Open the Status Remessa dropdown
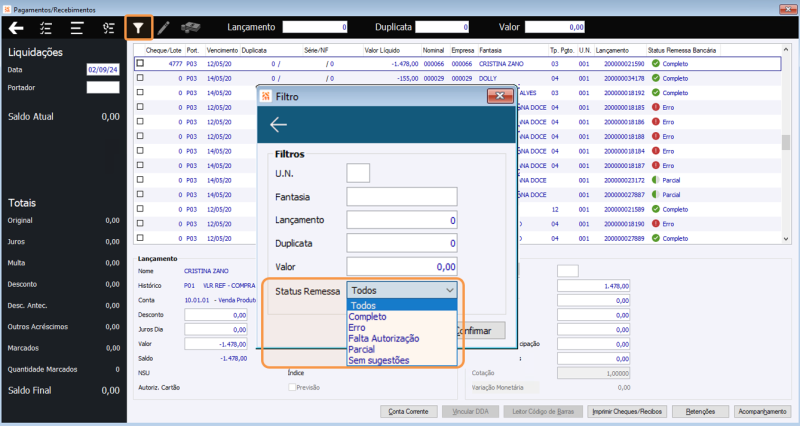This screenshot has width=800, height=426. coord(402,290)
